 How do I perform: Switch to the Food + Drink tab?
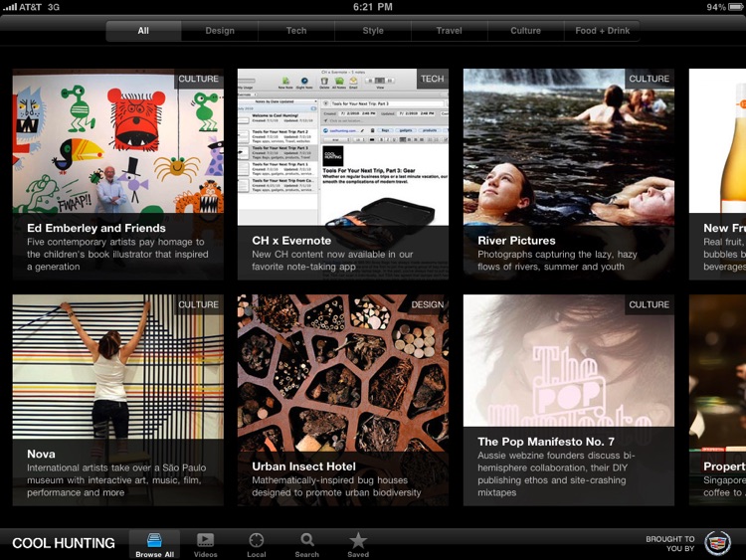[x=603, y=31]
